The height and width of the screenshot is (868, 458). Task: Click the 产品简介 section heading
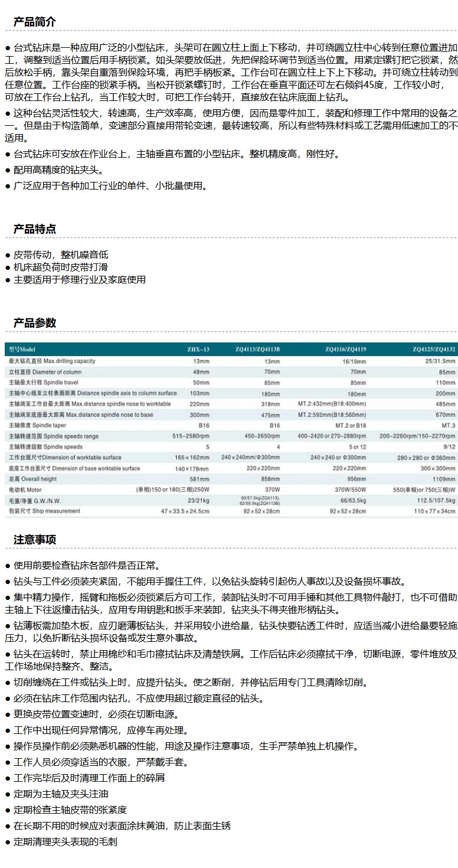(35, 22)
